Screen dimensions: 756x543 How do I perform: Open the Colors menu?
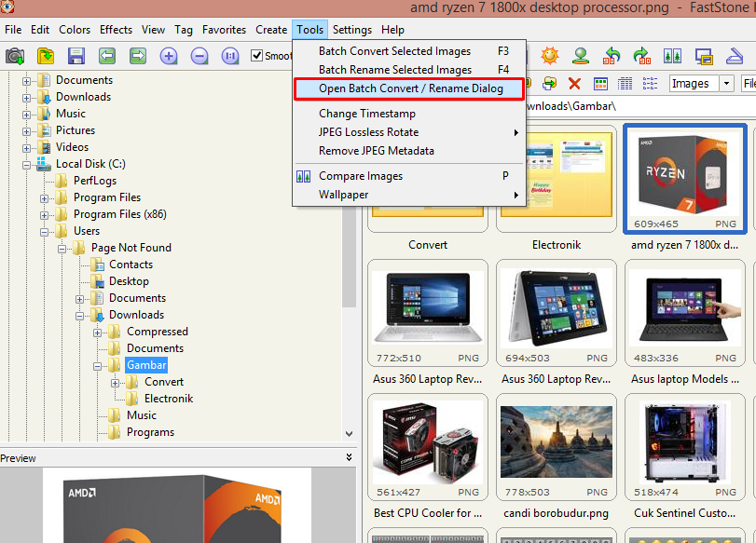[x=75, y=30]
